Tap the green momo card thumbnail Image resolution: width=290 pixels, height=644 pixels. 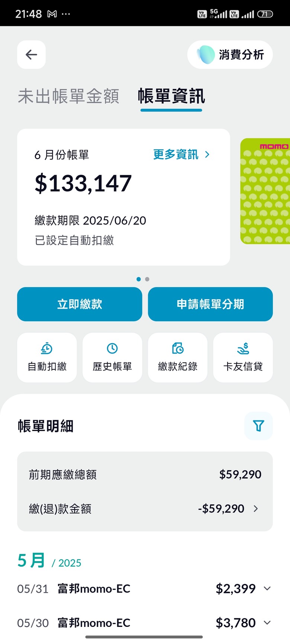[x=265, y=191]
